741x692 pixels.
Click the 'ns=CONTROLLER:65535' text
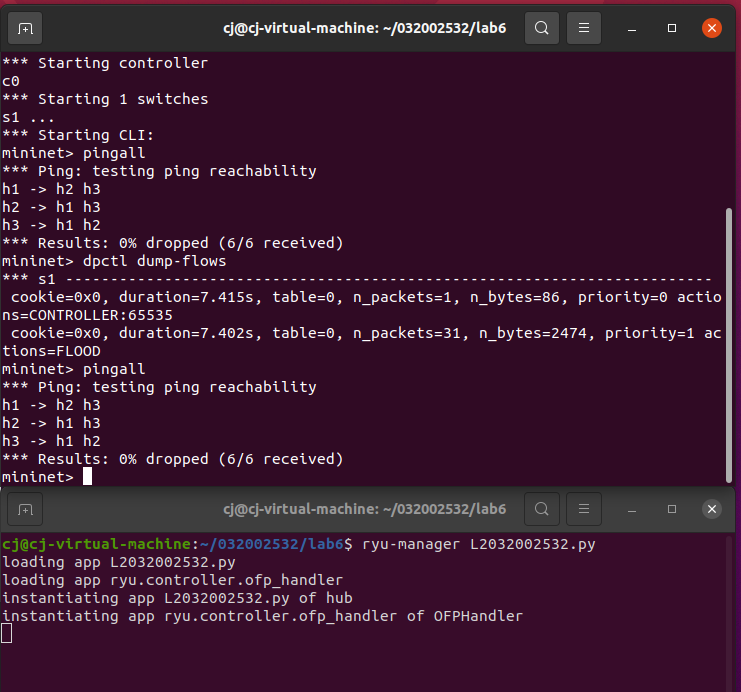(x=87, y=315)
